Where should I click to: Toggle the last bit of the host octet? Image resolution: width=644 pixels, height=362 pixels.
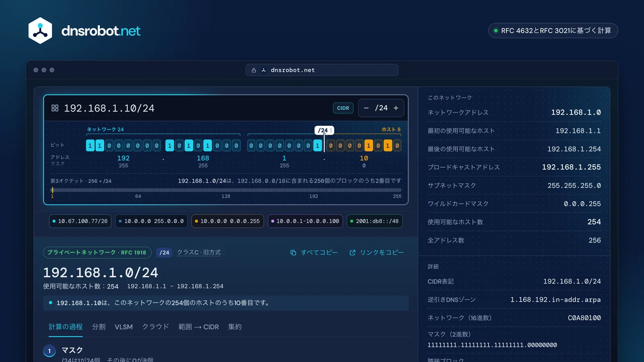[397, 146]
